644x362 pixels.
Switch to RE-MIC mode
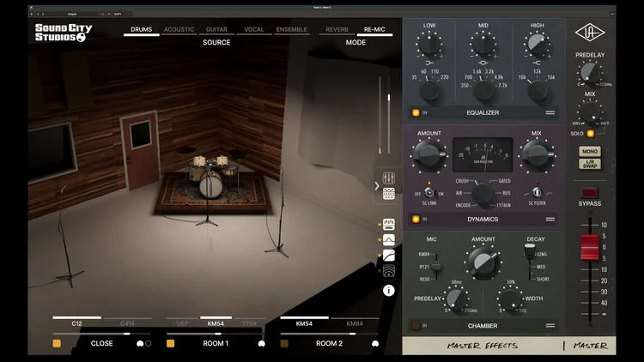pos(374,30)
